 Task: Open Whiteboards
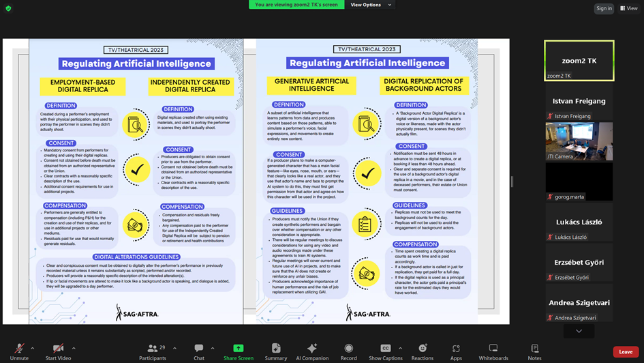coord(493,352)
